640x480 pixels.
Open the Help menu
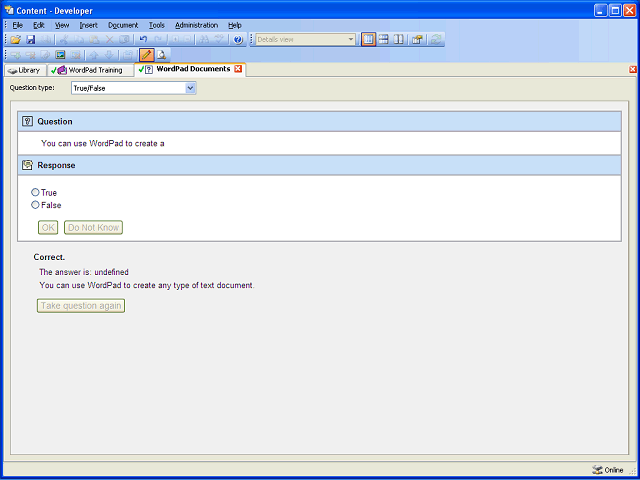pos(235,25)
